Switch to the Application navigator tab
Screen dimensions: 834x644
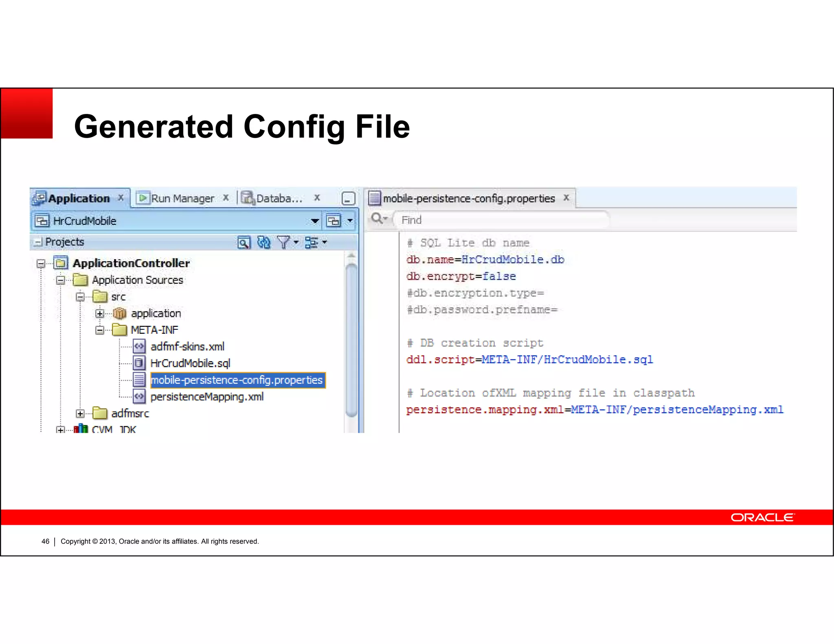tap(79, 198)
